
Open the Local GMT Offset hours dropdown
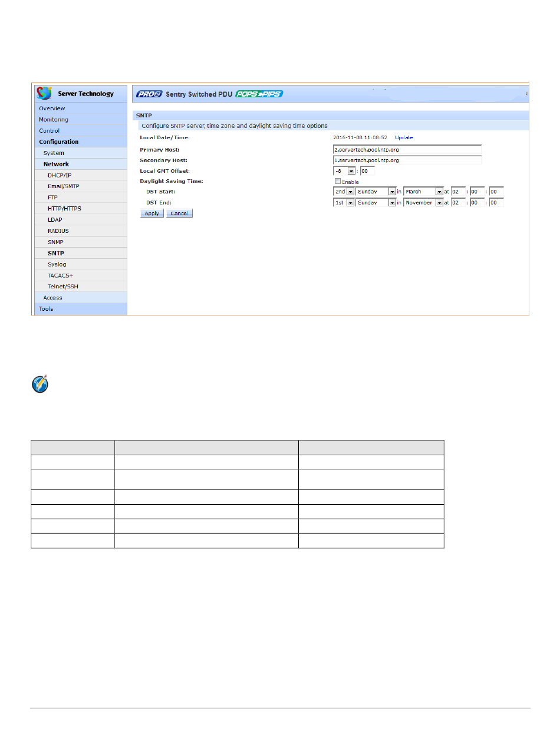pos(351,171)
